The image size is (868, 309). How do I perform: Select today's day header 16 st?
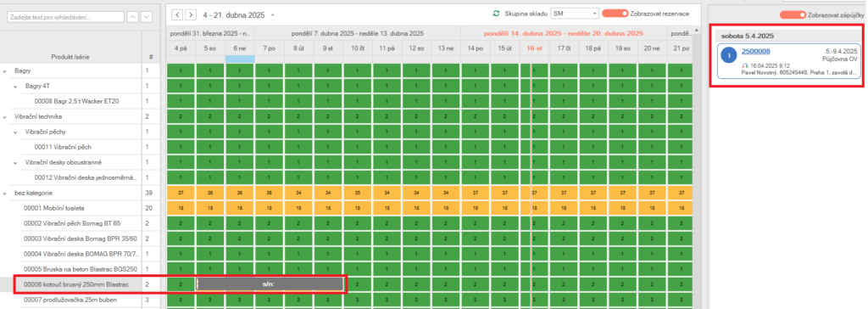click(x=534, y=49)
